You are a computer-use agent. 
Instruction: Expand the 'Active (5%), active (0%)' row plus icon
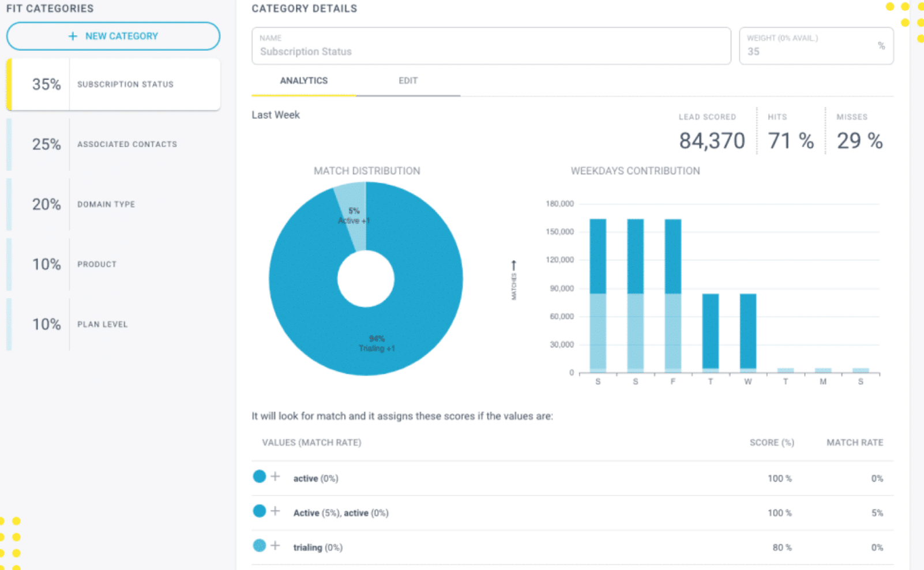(x=276, y=511)
